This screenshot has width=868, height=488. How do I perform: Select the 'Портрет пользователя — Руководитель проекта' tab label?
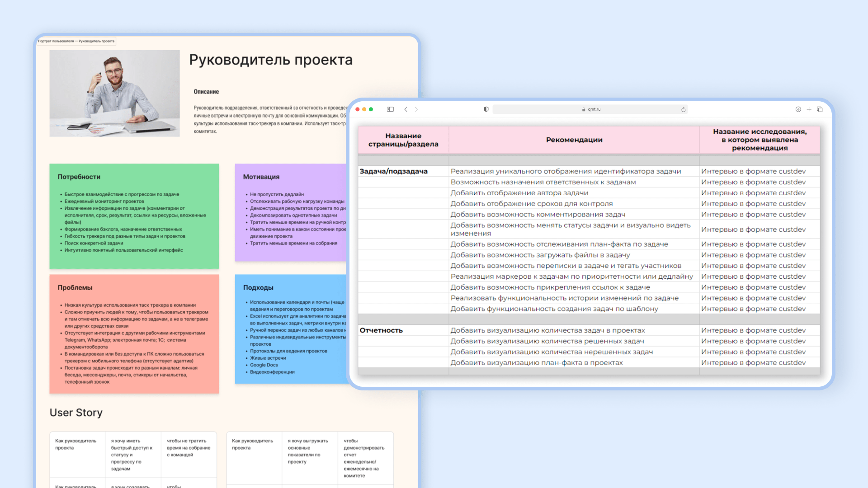tap(76, 41)
